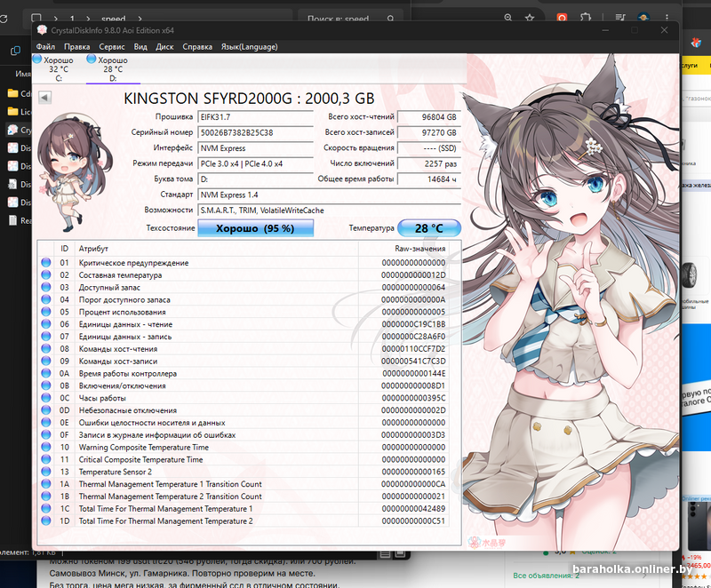Click the ID column header

pyautogui.click(x=64, y=248)
